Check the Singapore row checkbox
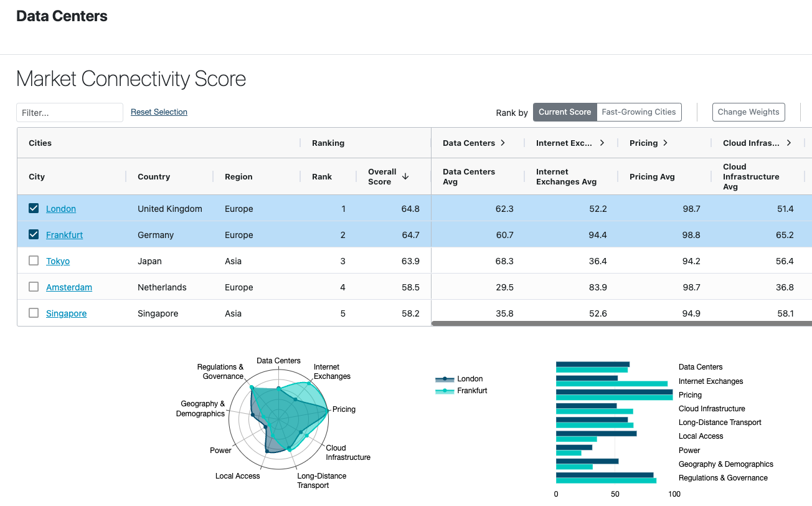This screenshot has width=812, height=506. pos(34,313)
